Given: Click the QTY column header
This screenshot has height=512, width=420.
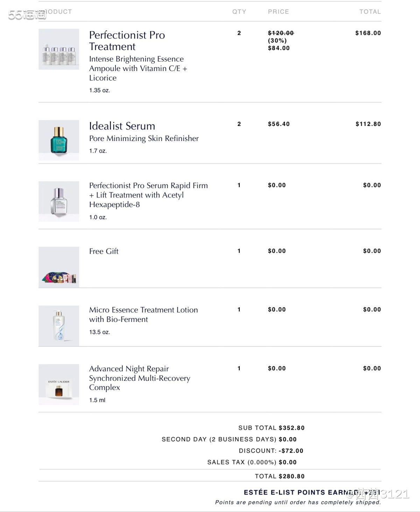Looking at the screenshot, I should (x=239, y=12).
